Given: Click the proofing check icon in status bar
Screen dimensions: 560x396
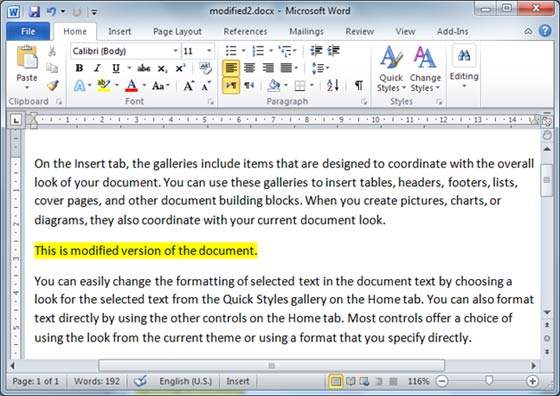Looking at the screenshot, I should (140, 381).
